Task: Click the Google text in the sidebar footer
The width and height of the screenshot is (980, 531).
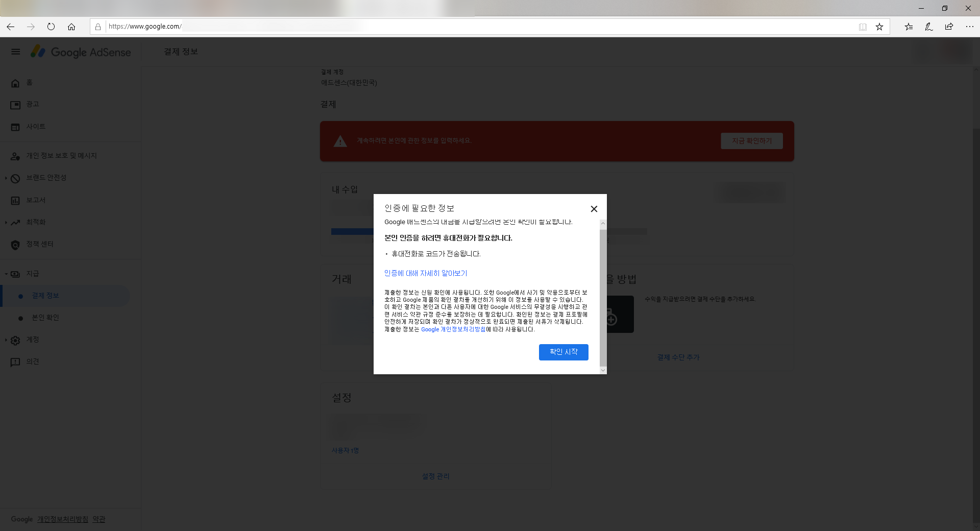Action: (22, 519)
